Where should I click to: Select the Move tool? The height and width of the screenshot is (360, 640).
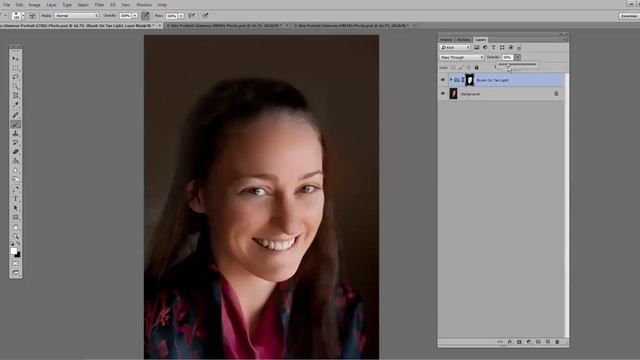(16, 58)
